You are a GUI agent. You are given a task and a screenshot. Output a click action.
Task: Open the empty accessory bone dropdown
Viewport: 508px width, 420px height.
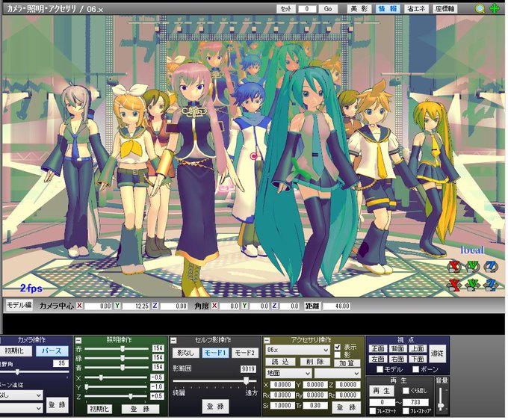pyautogui.click(x=337, y=373)
